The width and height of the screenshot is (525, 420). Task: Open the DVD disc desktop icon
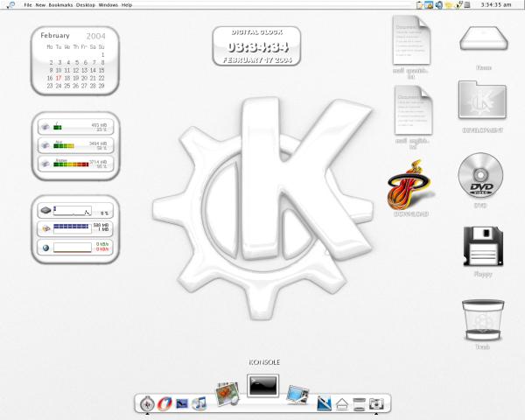(x=480, y=175)
